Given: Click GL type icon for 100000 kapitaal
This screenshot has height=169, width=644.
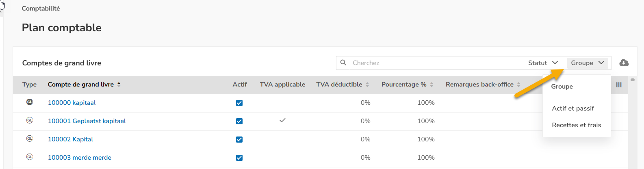Looking at the screenshot, I should pyautogui.click(x=30, y=102).
